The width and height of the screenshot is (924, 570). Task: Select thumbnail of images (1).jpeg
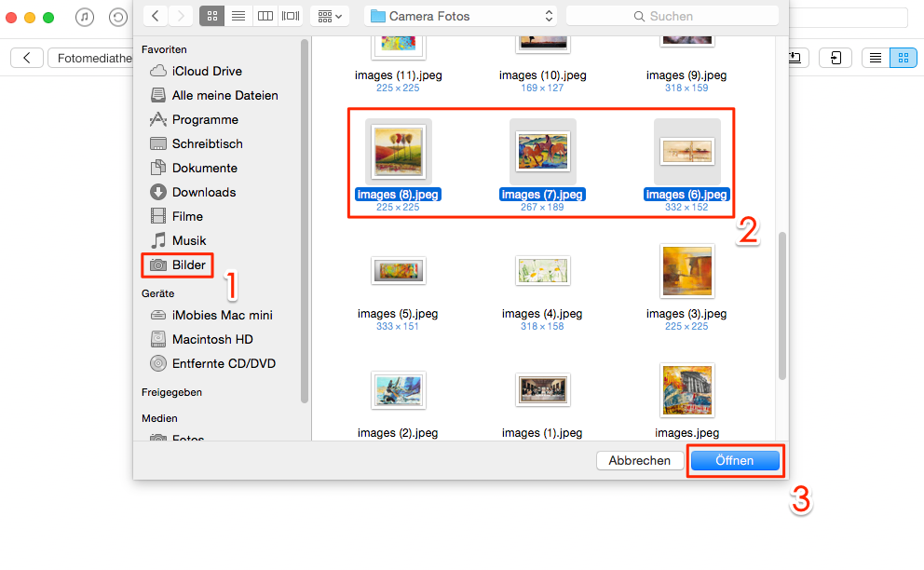point(543,390)
